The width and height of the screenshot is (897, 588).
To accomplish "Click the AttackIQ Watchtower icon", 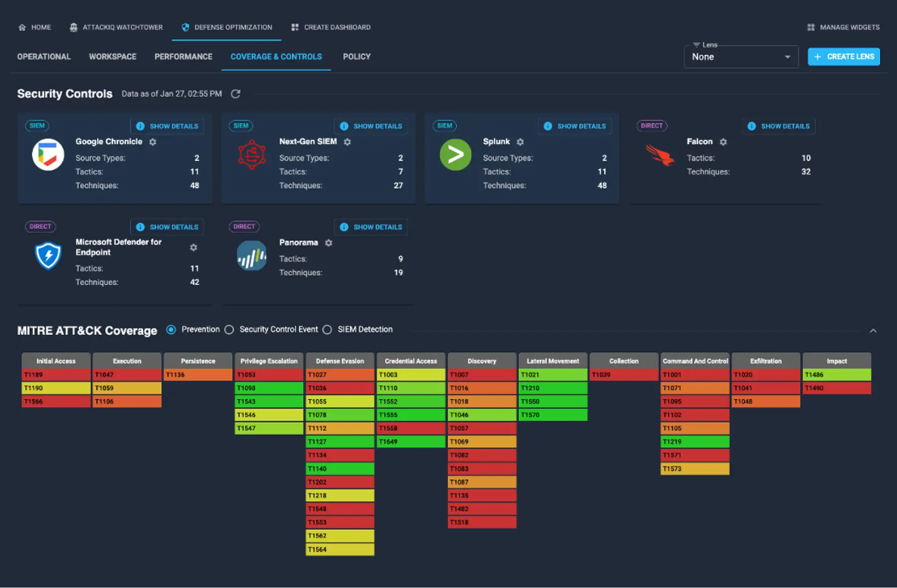I will [74, 27].
